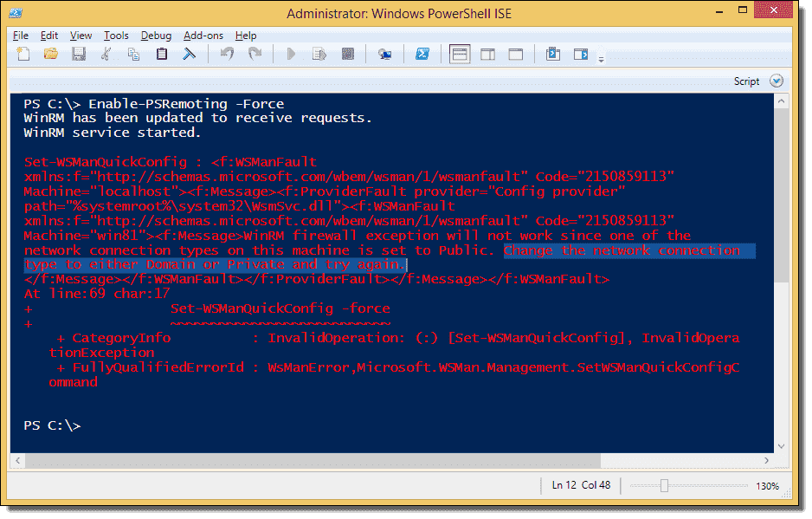Click the vertical scrollbar up arrow

pyautogui.click(x=781, y=101)
